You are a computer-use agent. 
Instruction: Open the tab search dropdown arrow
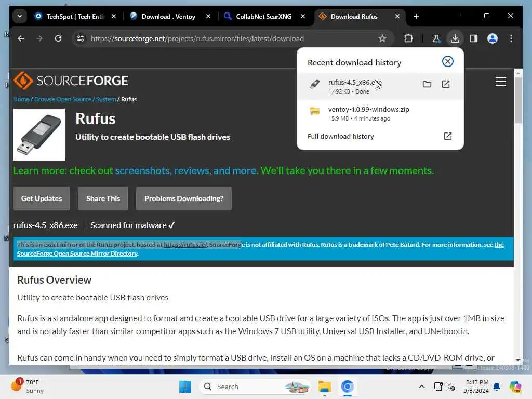click(x=20, y=16)
